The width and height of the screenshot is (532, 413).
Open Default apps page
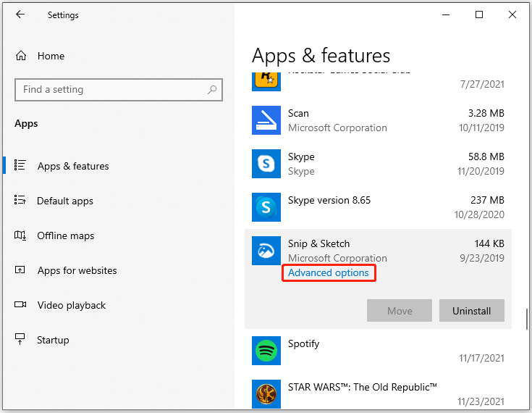point(65,201)
